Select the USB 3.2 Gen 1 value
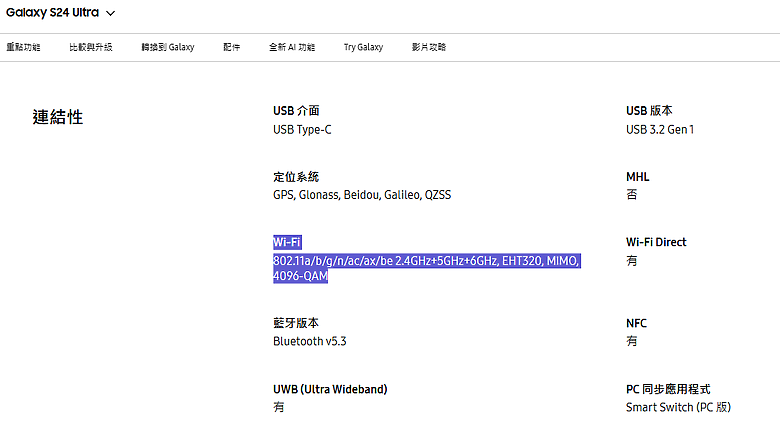 tap(660, 129)
